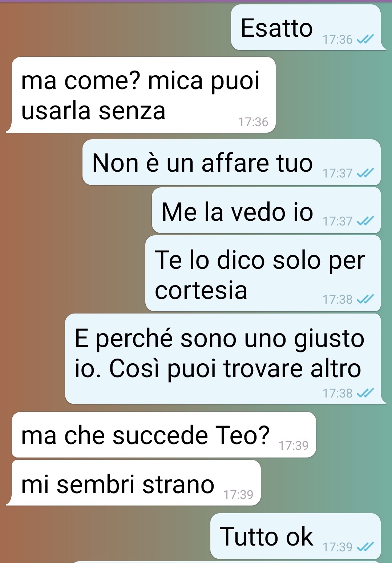
Task: Tap checkmarks beside 'cortesia' message
Action: point(365,299)
